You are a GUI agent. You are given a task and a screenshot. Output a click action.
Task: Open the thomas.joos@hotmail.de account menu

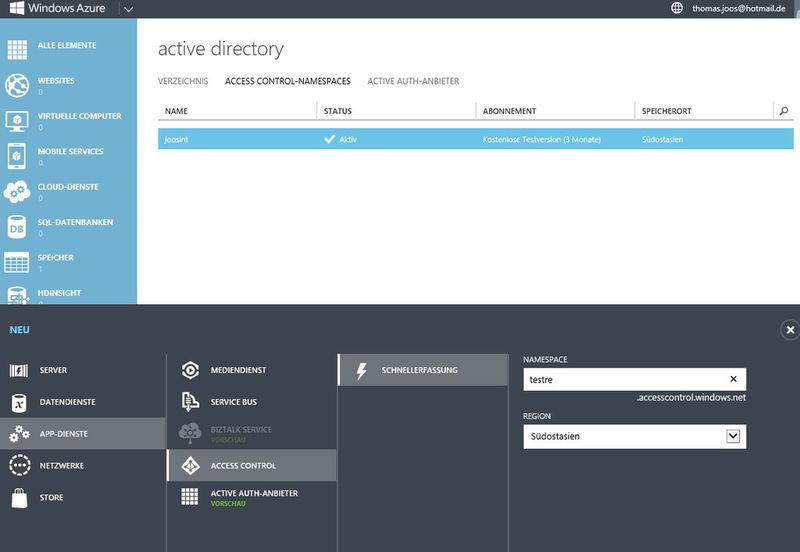738,9
